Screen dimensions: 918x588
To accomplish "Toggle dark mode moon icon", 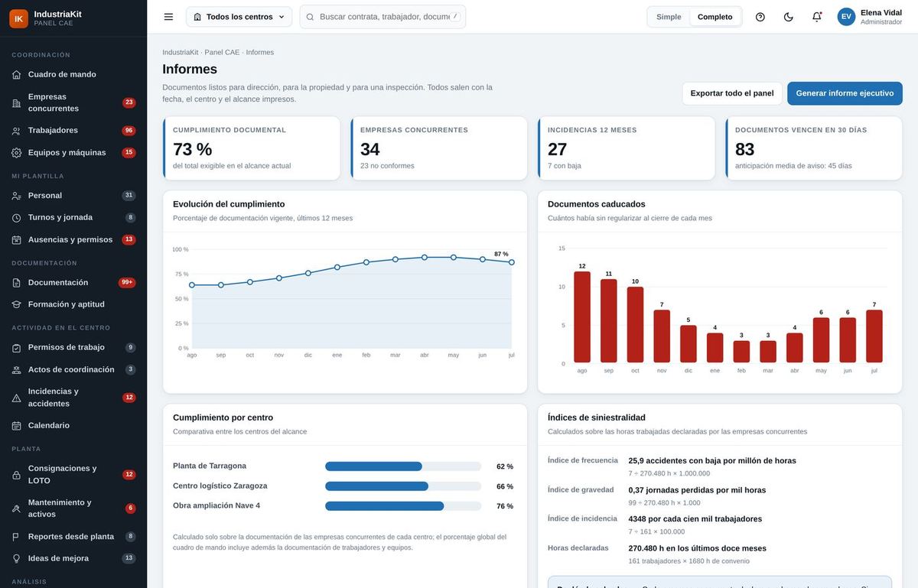I will pyautogui.click(x=788, y=17).
